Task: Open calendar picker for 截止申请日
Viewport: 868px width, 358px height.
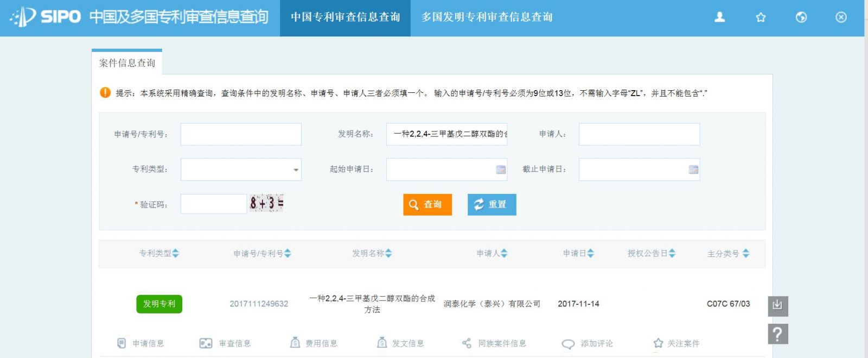Action: tap(693, 169)
